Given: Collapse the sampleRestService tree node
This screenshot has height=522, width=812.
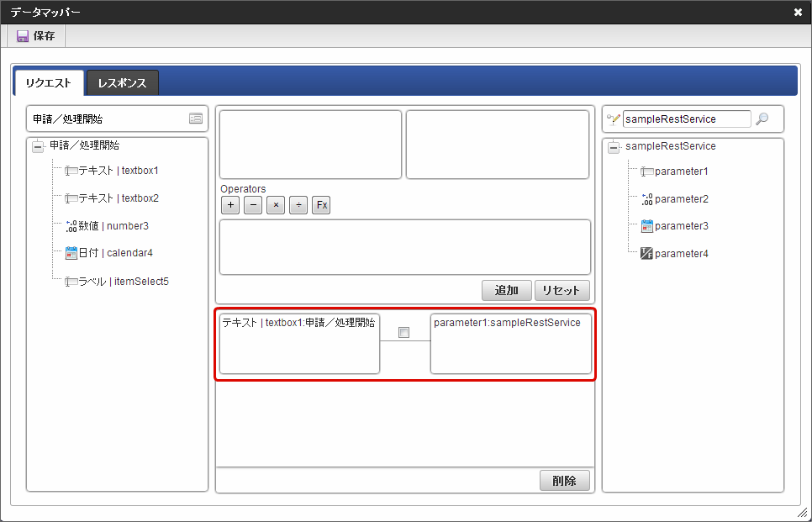Looking at the screenshot, I should coord(614,148).
